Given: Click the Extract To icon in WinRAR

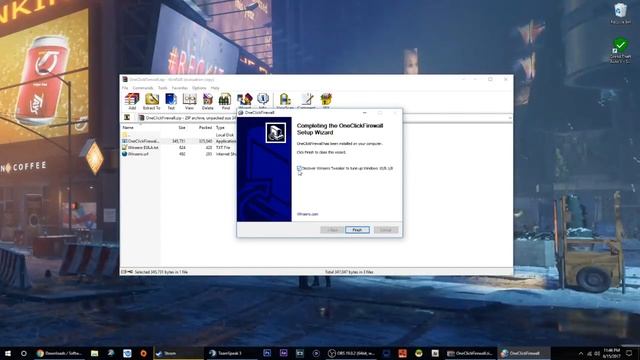Looking at the screenshot, I should (x=151, y=101).
